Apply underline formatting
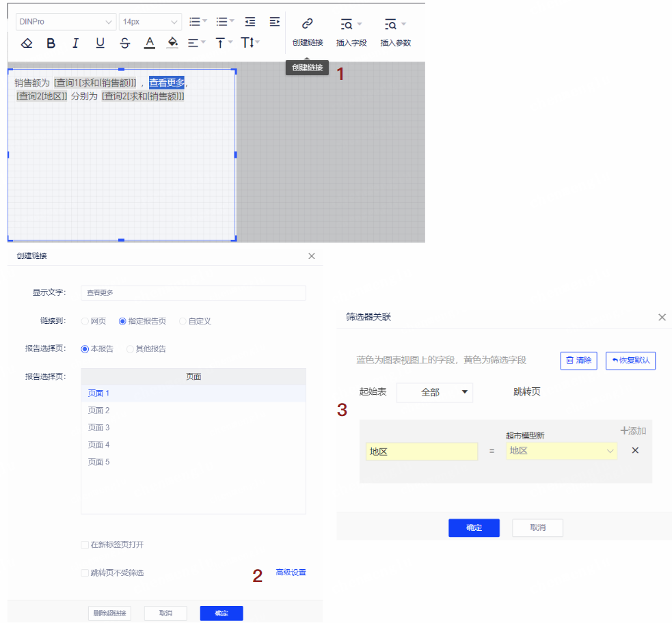The height and width of the screenshot is (623, 672). click(100, 43)
